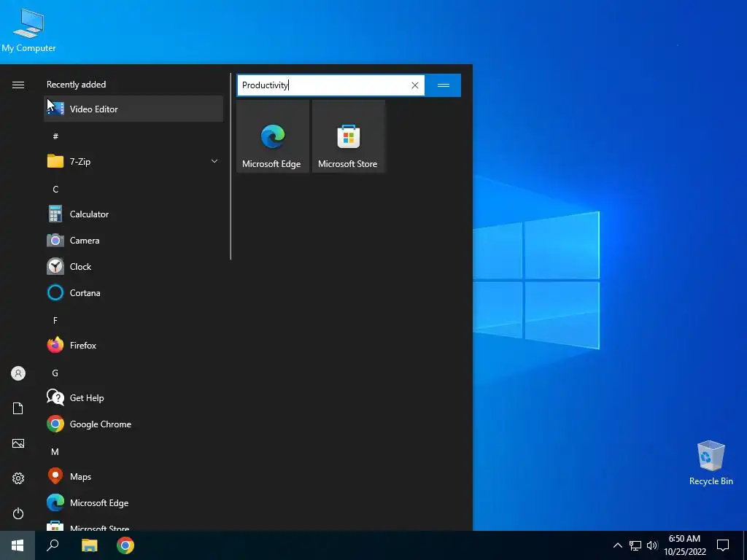Launch Chrome from the taskbar
Screen dimensions: 747x560
coord(125,545)
